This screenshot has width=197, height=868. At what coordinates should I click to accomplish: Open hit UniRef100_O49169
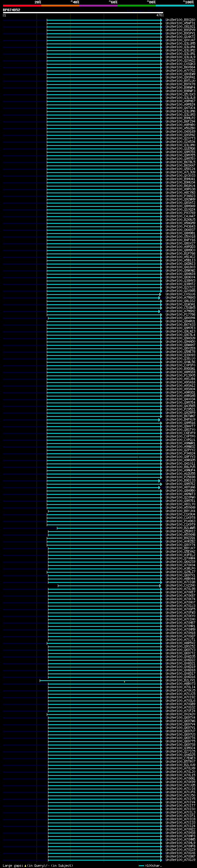(x=180, y=132)
